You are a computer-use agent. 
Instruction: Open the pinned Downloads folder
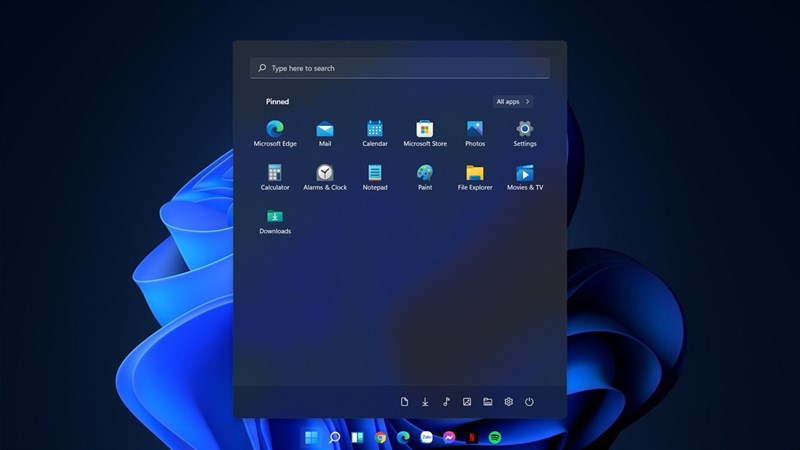pyautogui.click(x=275, y=221)
